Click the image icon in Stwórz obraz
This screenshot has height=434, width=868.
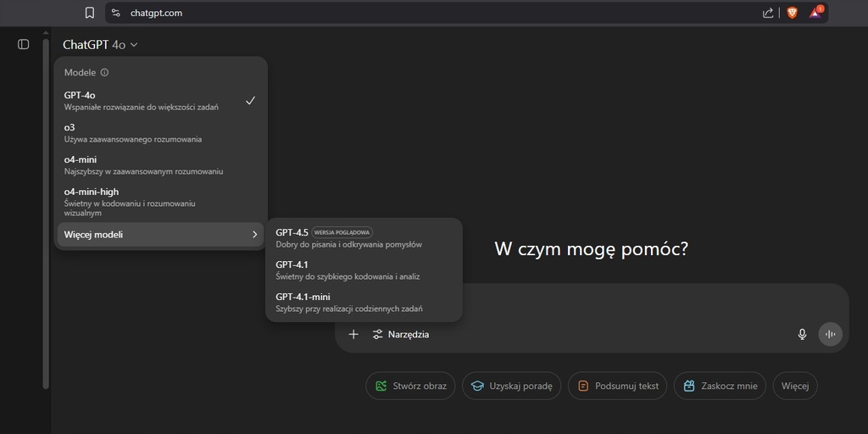(x=381, y=386)
